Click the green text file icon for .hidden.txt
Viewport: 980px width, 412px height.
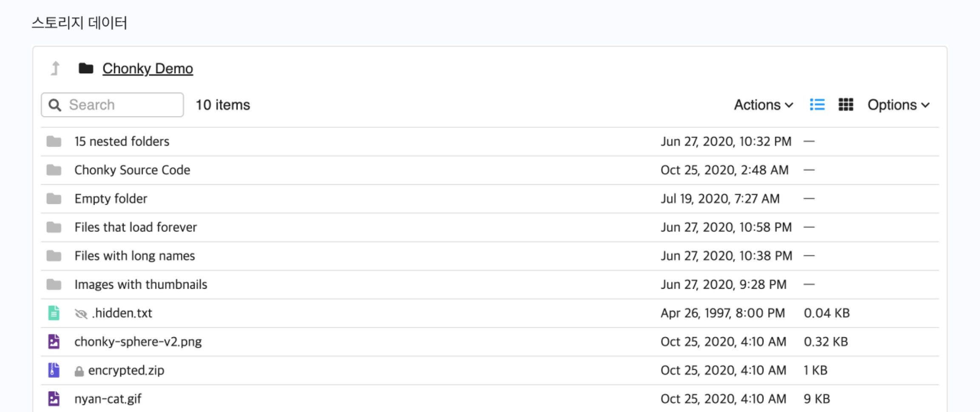[x=54, y=313]
